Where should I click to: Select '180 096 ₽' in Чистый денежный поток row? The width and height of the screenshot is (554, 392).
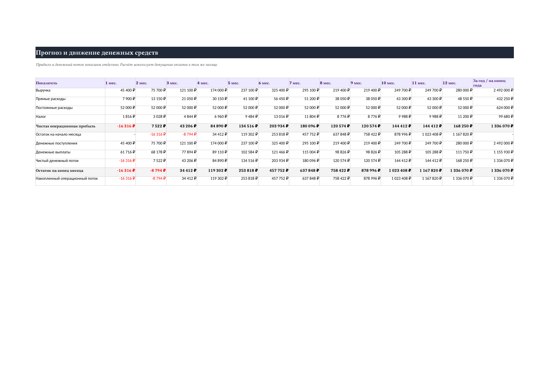tap(311, 161)
